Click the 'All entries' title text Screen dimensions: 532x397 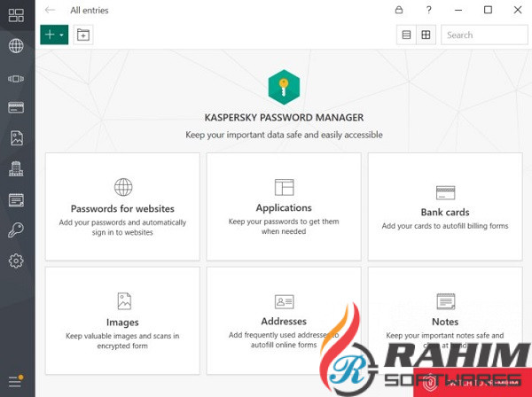point(90,10)
